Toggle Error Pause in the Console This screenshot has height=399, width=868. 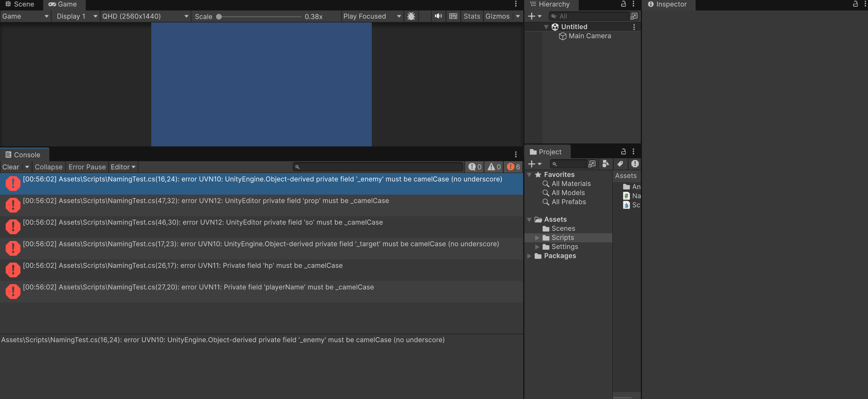click(87, 167)
